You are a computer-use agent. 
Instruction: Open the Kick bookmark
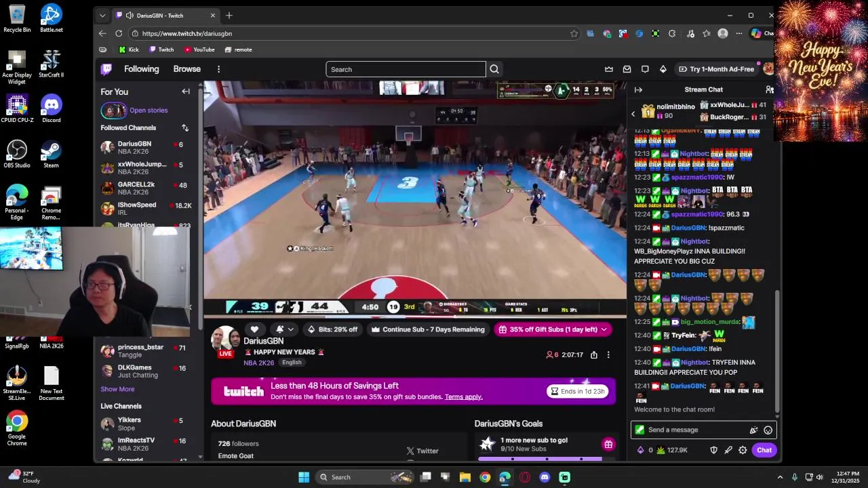pos(128,49)
